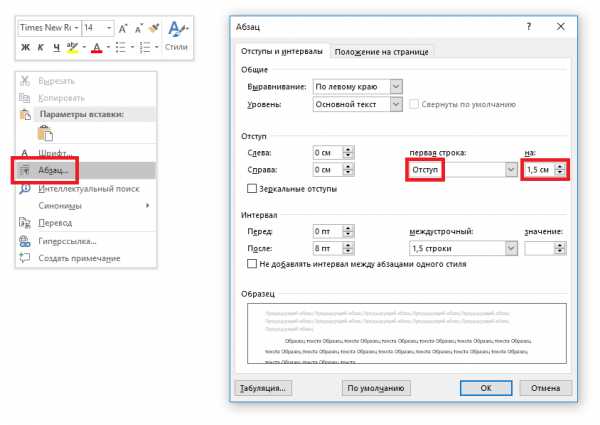Image resolution: width=600 pixels, height=425 pixels.
Task: Toggle Свернуты по умолчанию checkbox
Action: pos(414,104)
